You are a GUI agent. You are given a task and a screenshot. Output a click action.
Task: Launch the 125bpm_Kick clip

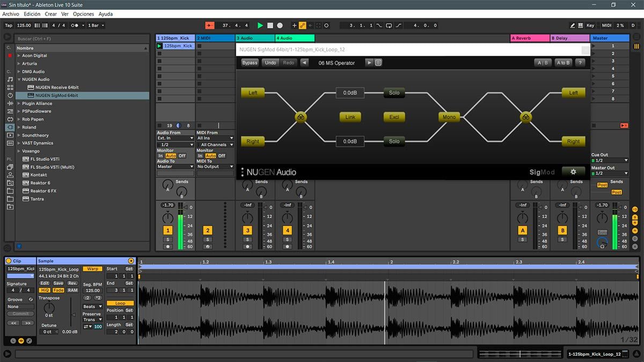click(159, 46)
